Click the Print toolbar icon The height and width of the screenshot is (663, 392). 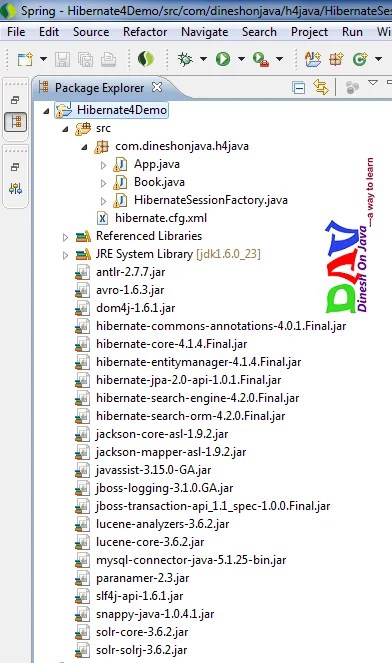(108, 59)
